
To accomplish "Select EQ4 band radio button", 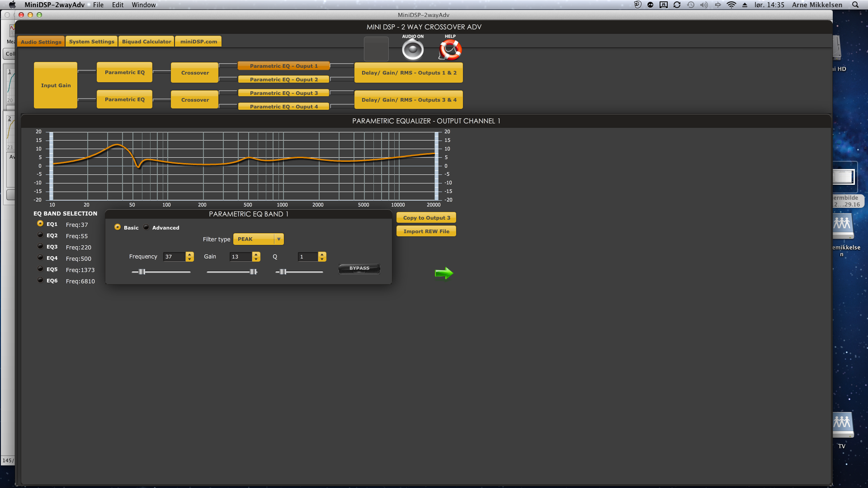I will (x=40, y=258).
